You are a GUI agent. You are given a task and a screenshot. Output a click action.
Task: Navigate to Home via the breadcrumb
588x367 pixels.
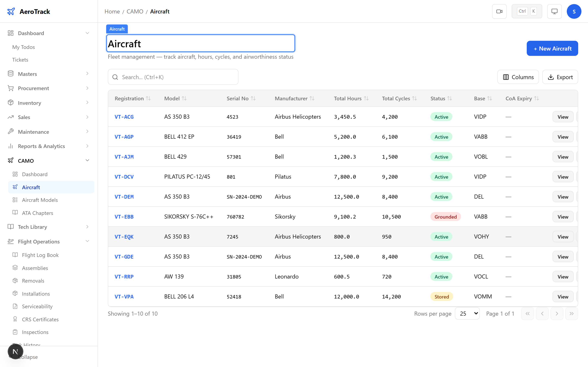point(112,11)
